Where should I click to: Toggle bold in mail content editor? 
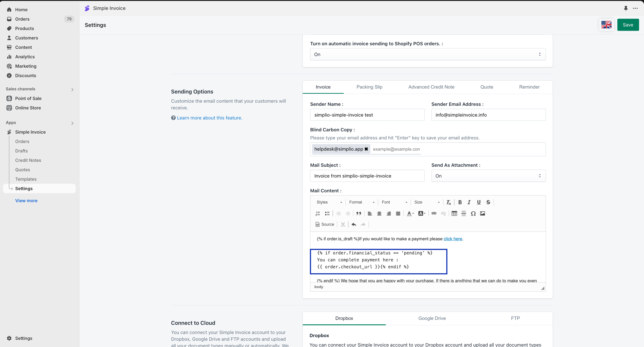coord(460,202)
